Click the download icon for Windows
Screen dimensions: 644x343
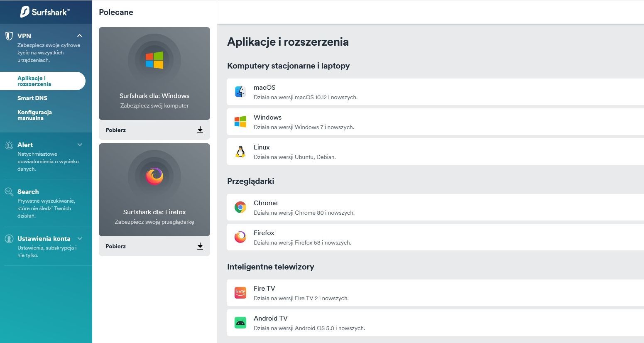(x=200, y=130)
